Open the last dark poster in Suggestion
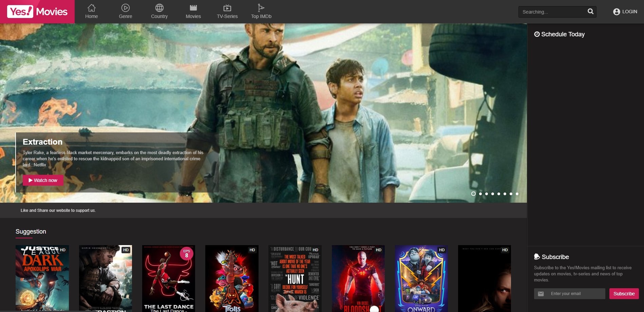 click(485, 278)
